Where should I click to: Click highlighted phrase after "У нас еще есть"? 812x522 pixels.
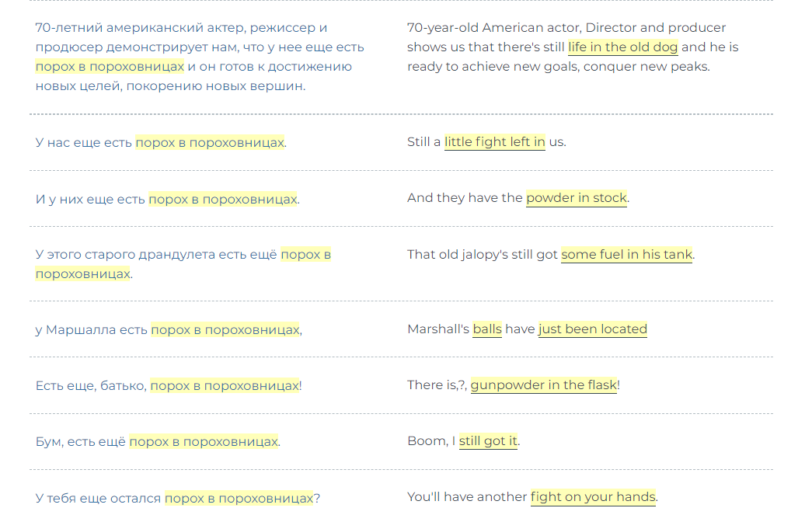(210, 143)
